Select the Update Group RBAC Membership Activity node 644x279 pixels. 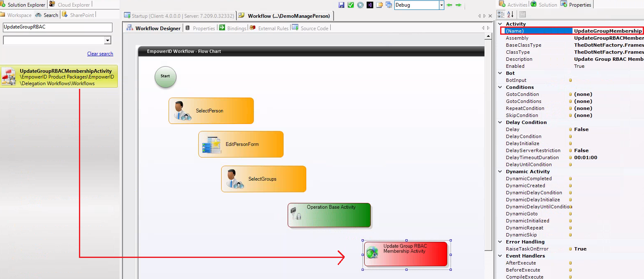pyautogui.click(x=406, y=254)
